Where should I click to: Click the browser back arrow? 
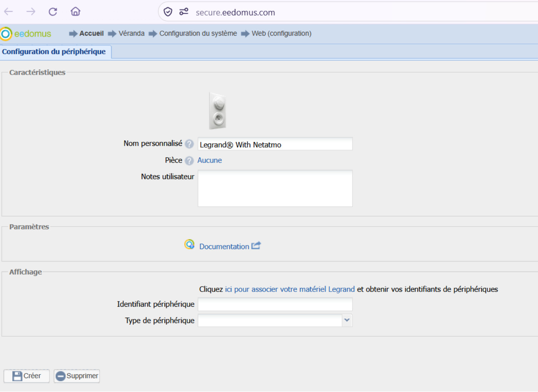(x=9, y=12)
